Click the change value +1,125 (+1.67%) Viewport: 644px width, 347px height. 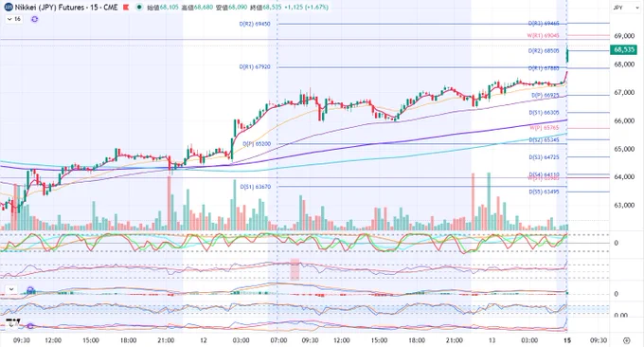307,7
